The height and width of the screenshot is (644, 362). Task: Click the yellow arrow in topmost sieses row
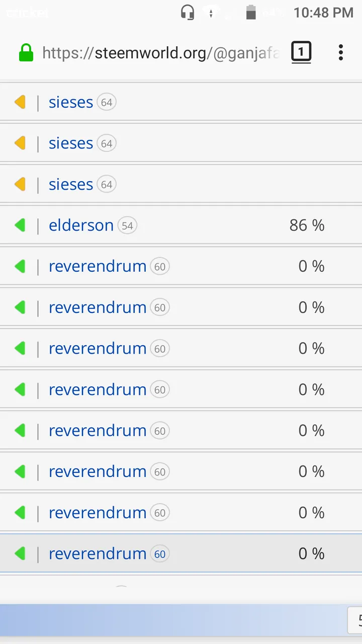20,103
